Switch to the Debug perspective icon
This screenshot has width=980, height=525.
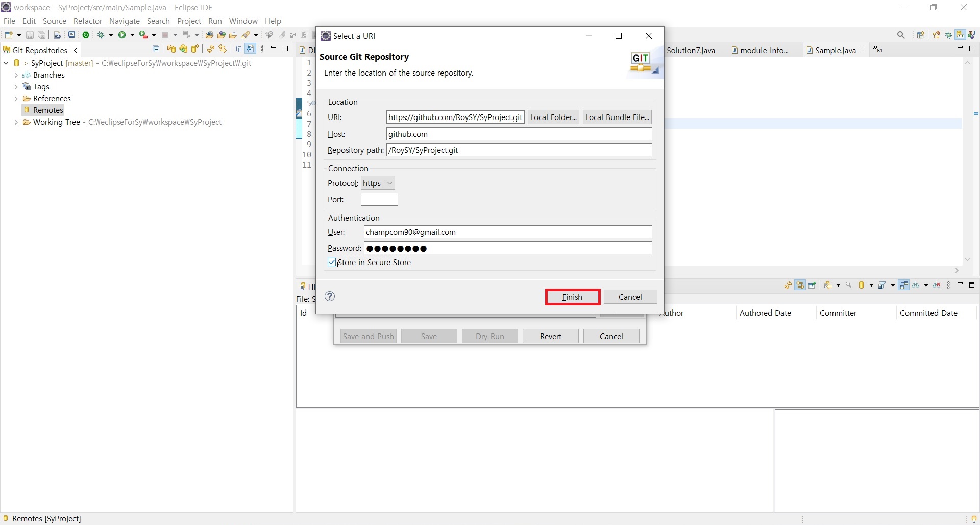[948, 35]
